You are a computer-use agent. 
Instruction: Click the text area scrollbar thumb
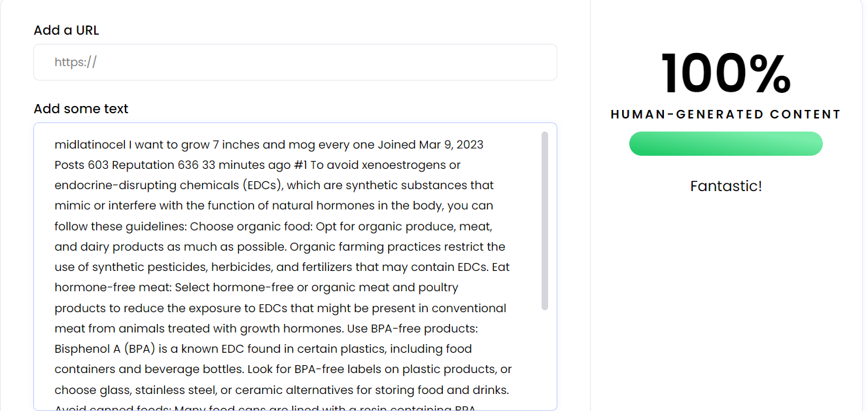click(545, 221)
